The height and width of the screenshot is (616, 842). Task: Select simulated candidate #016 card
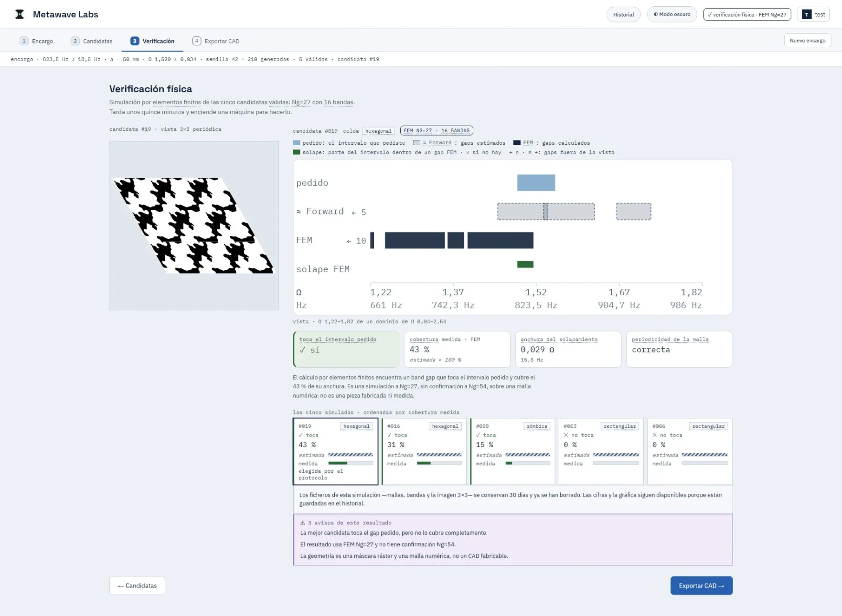click(424, 451)
